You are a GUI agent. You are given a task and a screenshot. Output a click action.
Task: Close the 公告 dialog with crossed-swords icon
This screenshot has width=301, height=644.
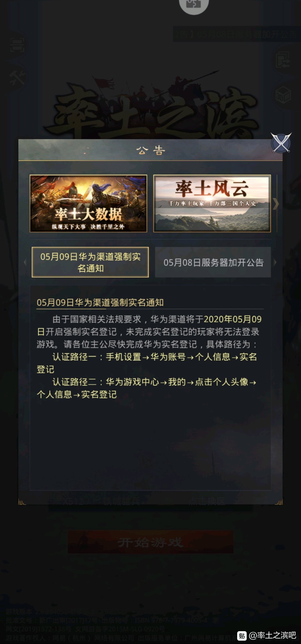[281, 143]
